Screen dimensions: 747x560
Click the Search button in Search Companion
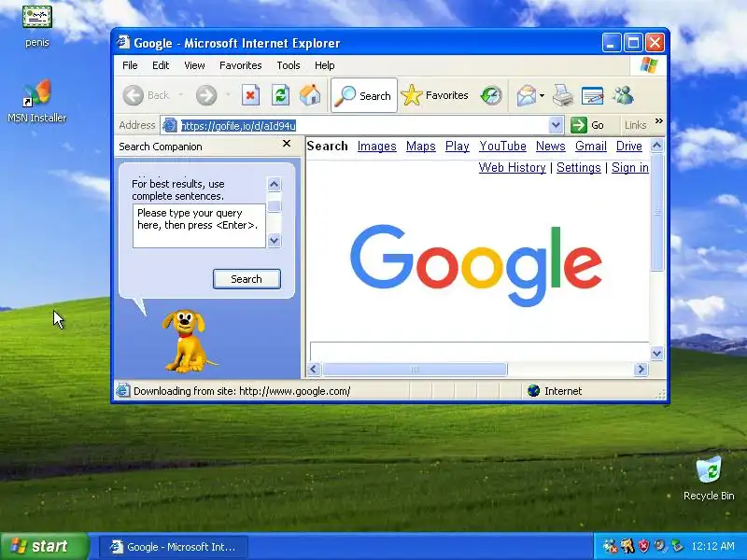[x=247, y=279]
